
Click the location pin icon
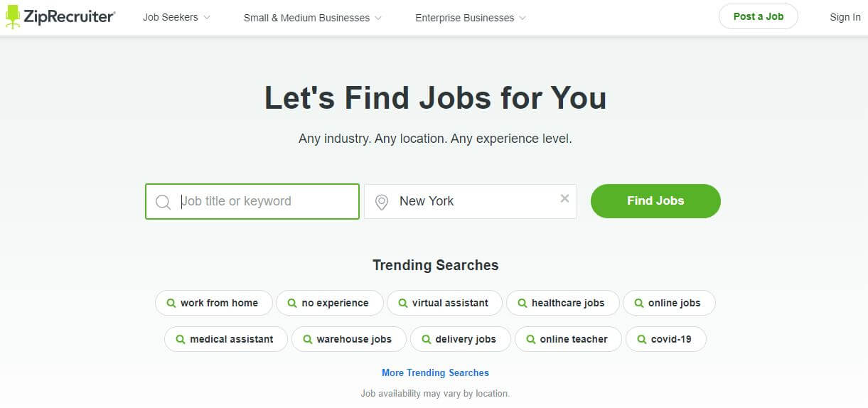[x=382, y=202]
